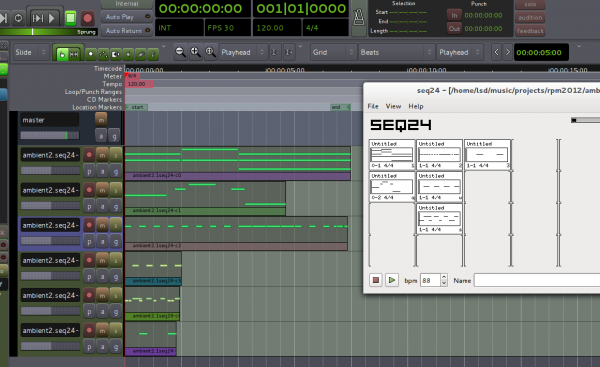Click the play range button

pyautogui.click(x=37, y=18)
